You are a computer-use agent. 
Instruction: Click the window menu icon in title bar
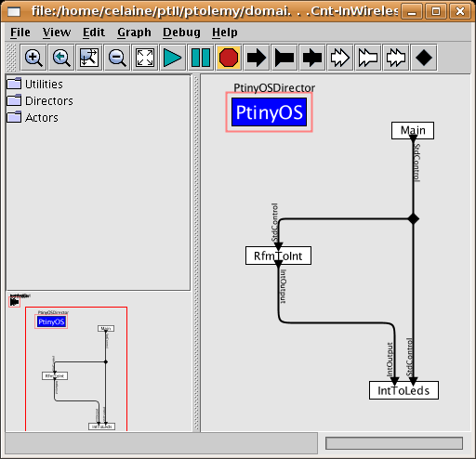(x=14, y=11)
